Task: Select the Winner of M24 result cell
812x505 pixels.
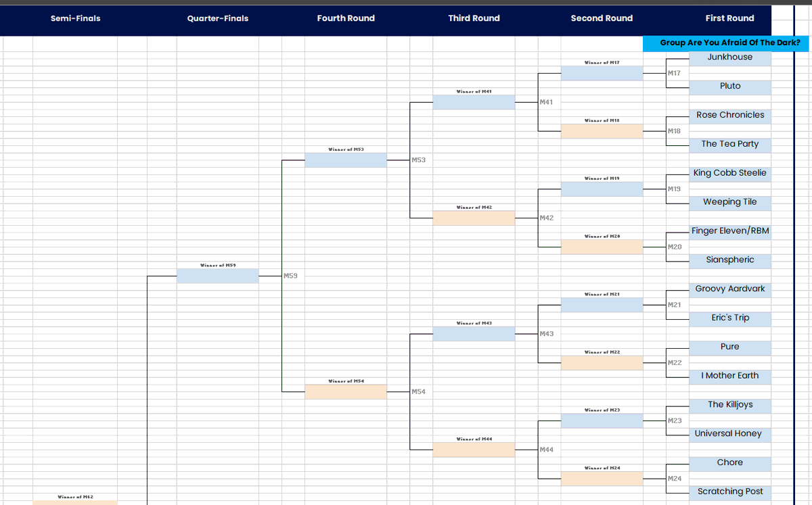Action: 602,479
